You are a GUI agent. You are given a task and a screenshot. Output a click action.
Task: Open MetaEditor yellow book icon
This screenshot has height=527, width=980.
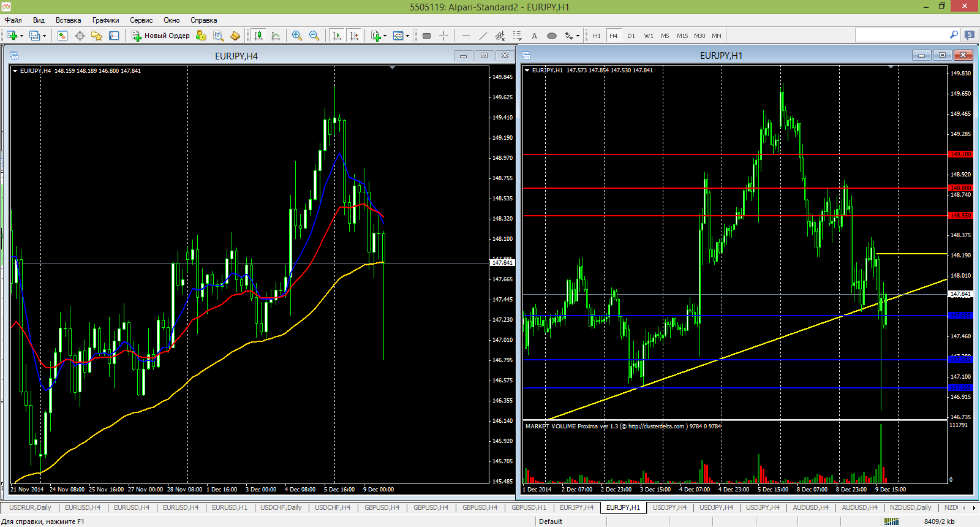pyautogui.click(x=235, y=36)
